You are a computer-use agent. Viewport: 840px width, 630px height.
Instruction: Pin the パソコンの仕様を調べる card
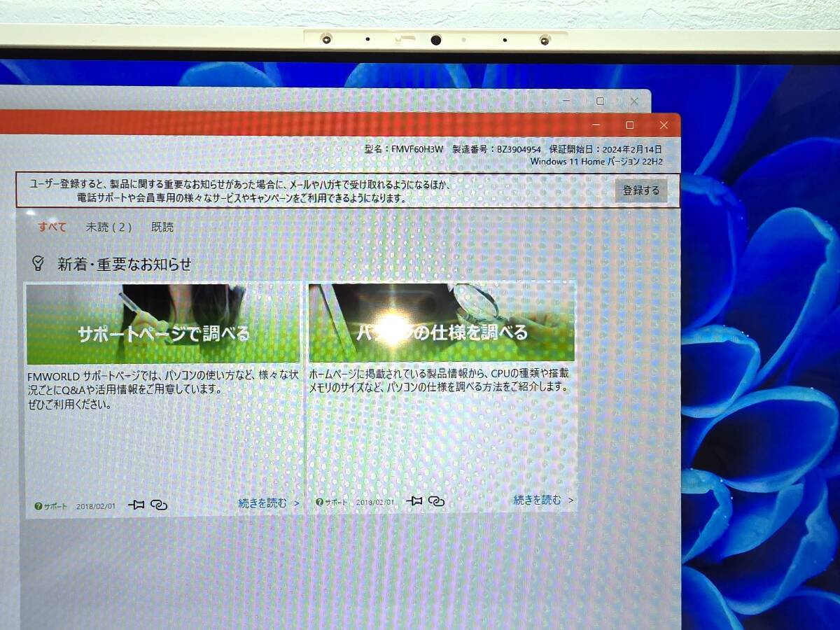click(414, 501)
